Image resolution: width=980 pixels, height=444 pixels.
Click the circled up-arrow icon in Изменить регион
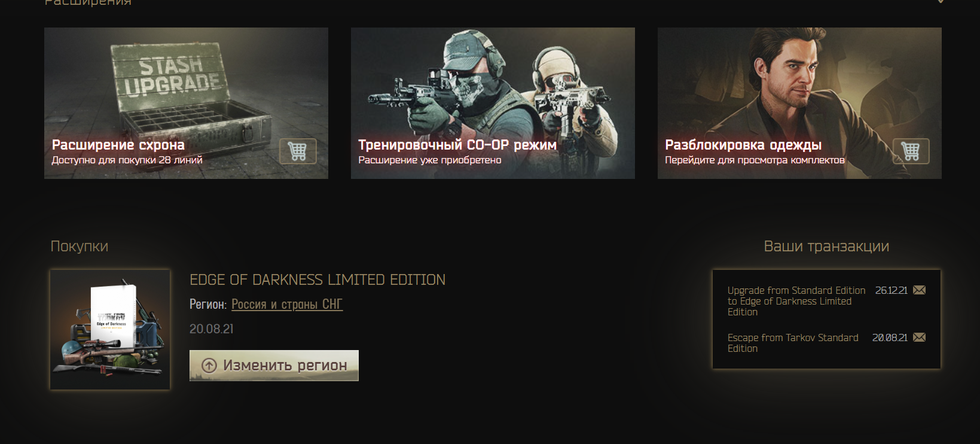point(209,366)
